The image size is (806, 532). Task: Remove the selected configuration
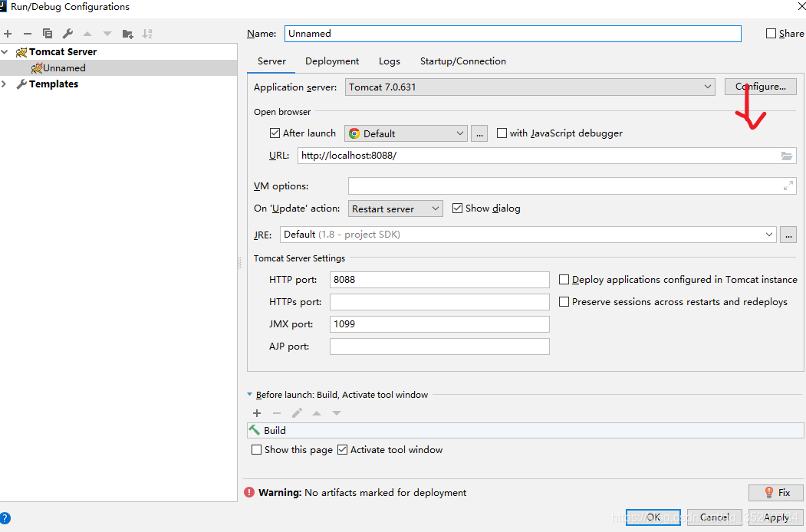point(28,34)
